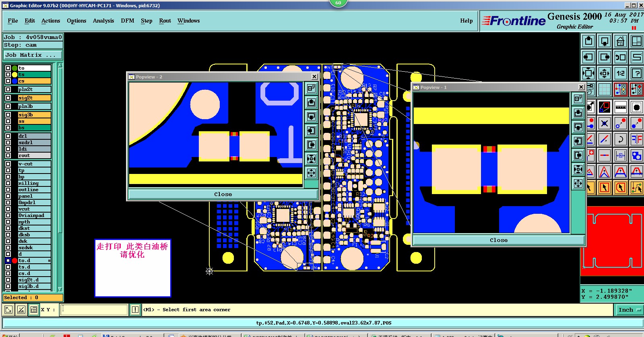Click the pan left icon
Viewport: 644px width, 337px height.
588,57
